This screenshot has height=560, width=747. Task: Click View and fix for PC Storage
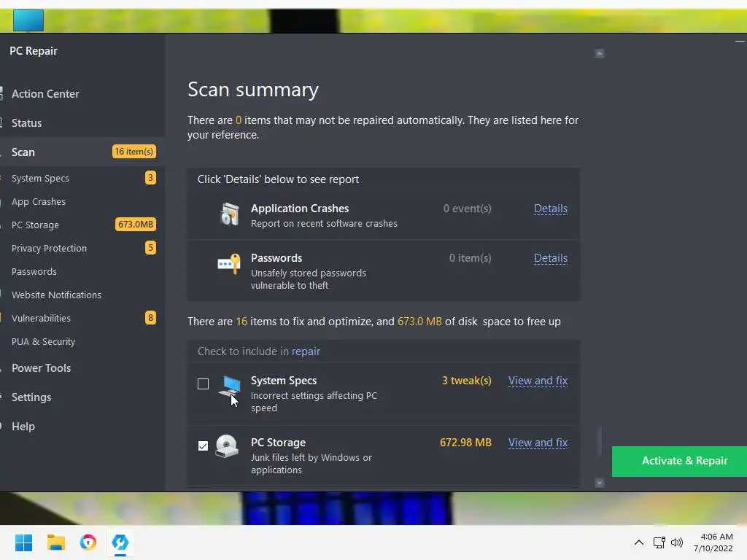[538, 443]
